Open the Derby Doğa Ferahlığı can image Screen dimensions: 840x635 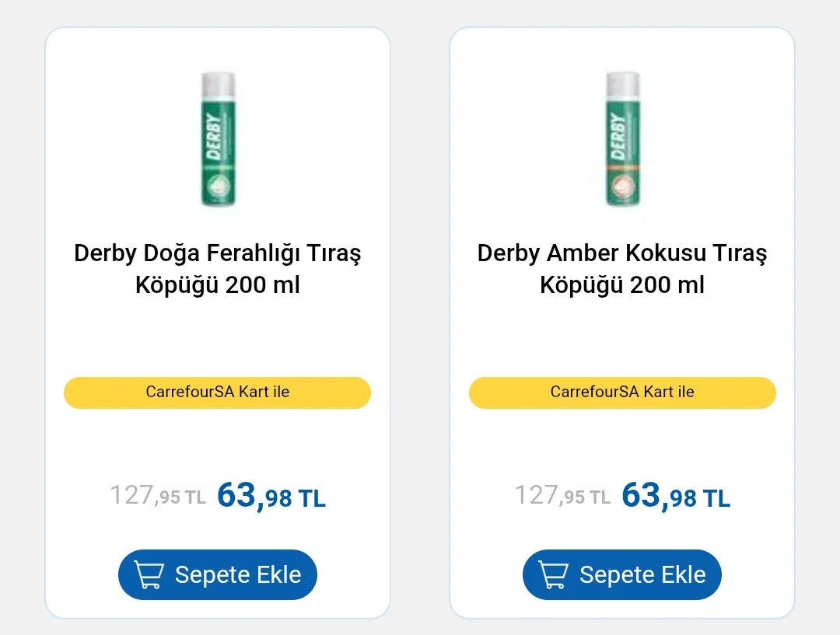click(x=218, y=139)
